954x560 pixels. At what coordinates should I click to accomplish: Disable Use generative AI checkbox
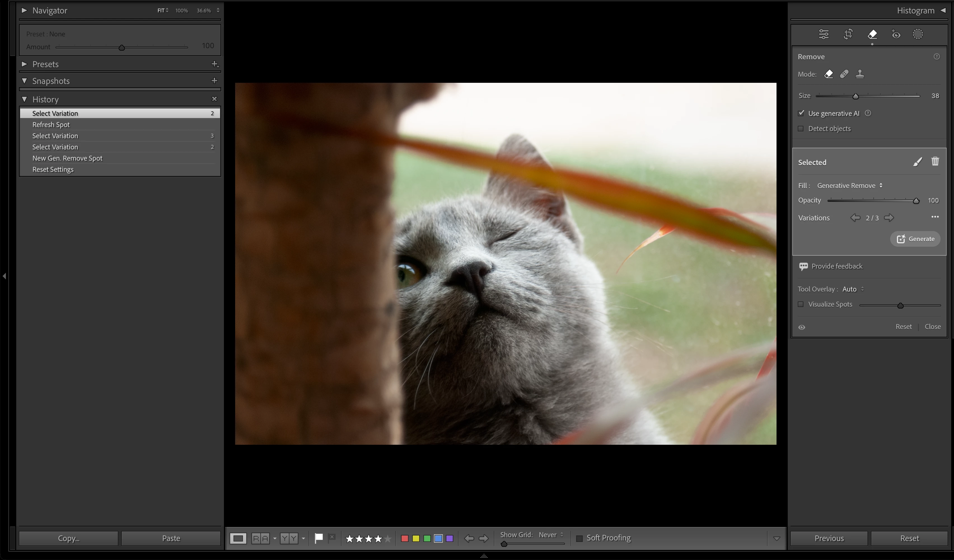click(801, 113)
